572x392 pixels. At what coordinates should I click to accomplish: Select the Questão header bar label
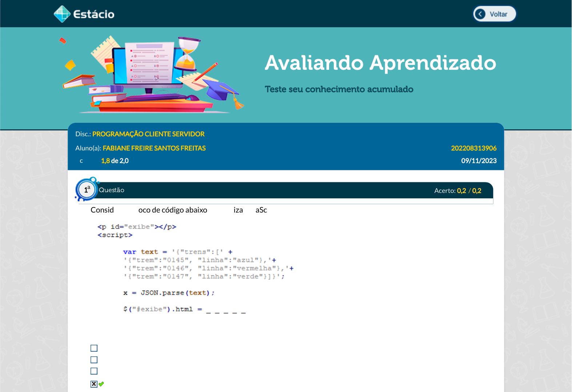pyautogui.click(x=111, y=190)
